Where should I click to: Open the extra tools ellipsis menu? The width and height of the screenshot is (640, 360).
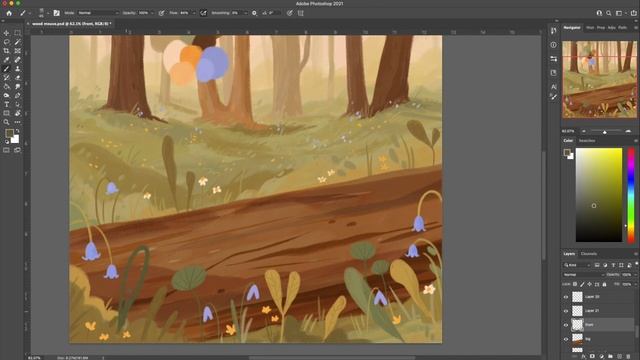click(18, 122)
